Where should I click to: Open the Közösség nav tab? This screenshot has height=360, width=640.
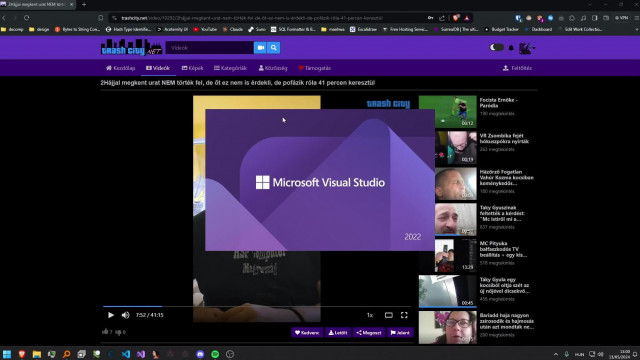(273, 68)
